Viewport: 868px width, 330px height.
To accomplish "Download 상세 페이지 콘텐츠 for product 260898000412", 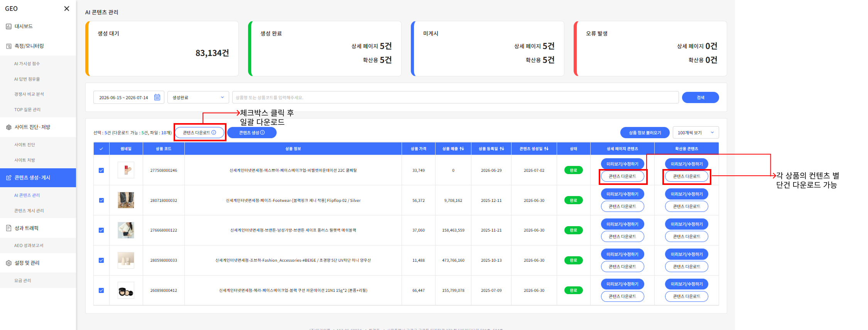I will pyautogui.click(x=622, y=296).
